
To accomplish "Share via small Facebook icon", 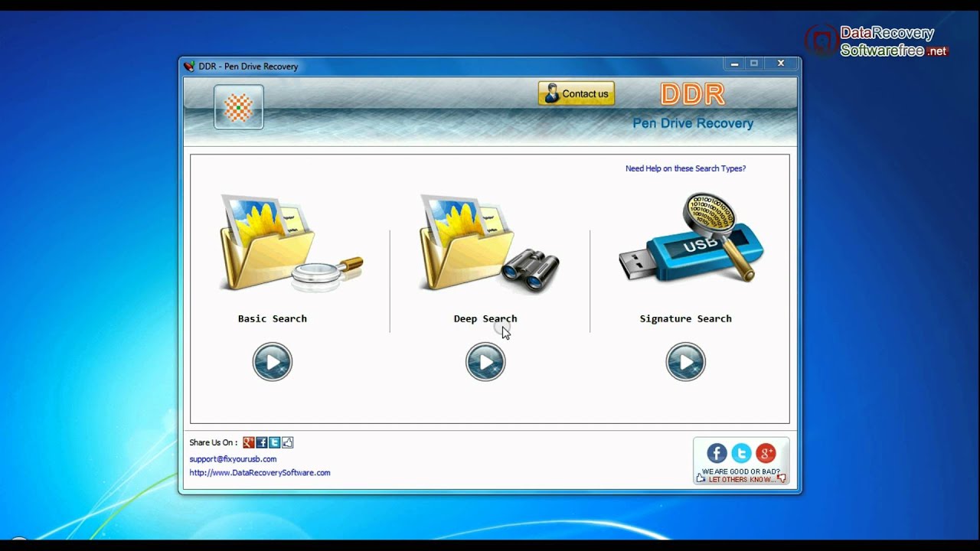I will pos(262,442).
